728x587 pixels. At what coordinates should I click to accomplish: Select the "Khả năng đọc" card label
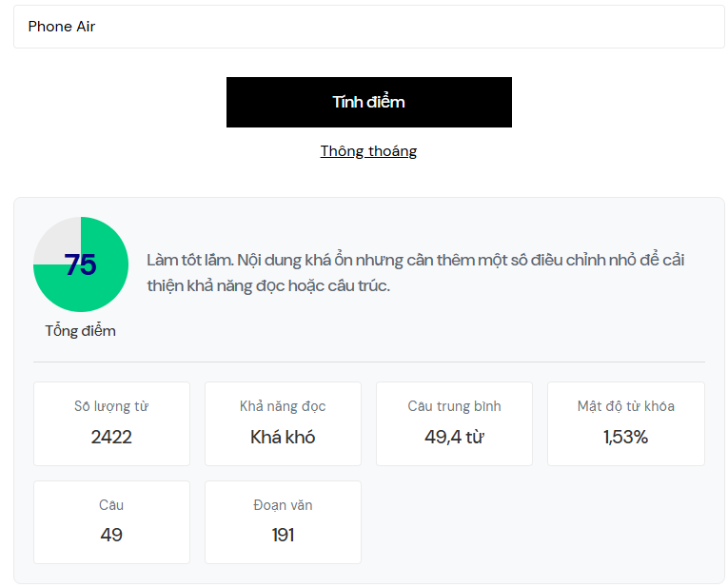click(x=283, y=406)
